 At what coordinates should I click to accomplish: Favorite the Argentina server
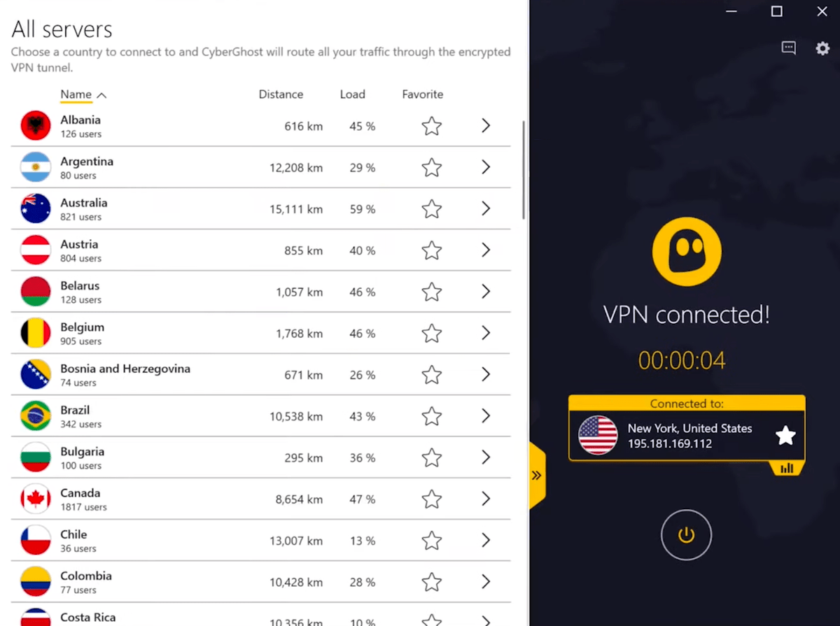pos(431,167)
